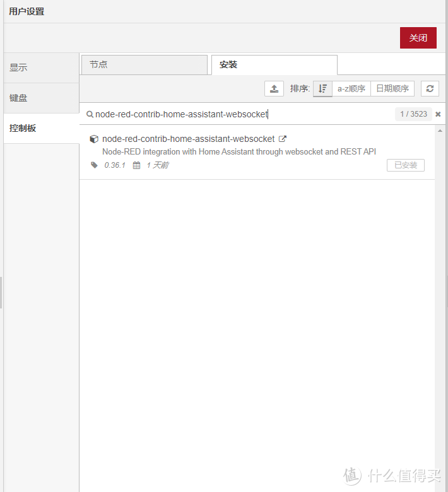Select the 控制板 sidebar section
Viewport: 448px width, 492px height.
tap(41, 128)
